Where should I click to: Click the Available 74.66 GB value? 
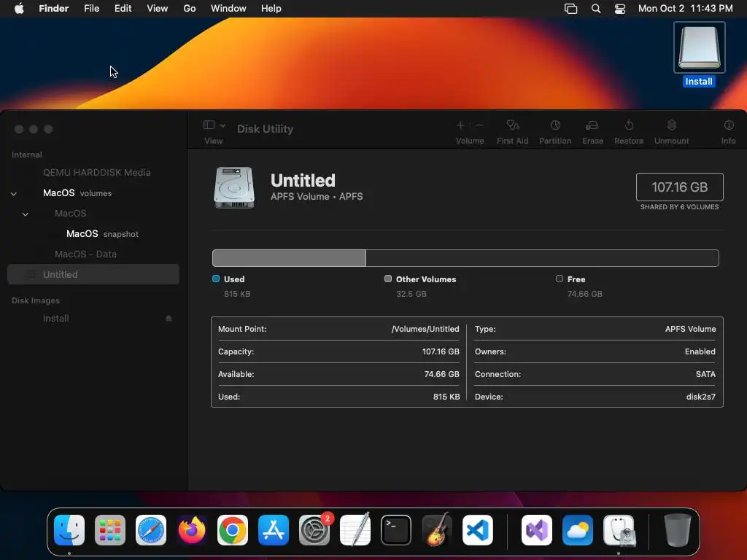click(x=441, y=374)
